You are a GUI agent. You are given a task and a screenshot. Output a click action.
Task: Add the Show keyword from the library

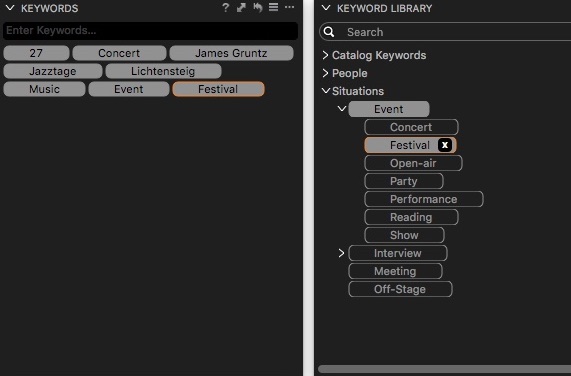[x=404, y=235]
